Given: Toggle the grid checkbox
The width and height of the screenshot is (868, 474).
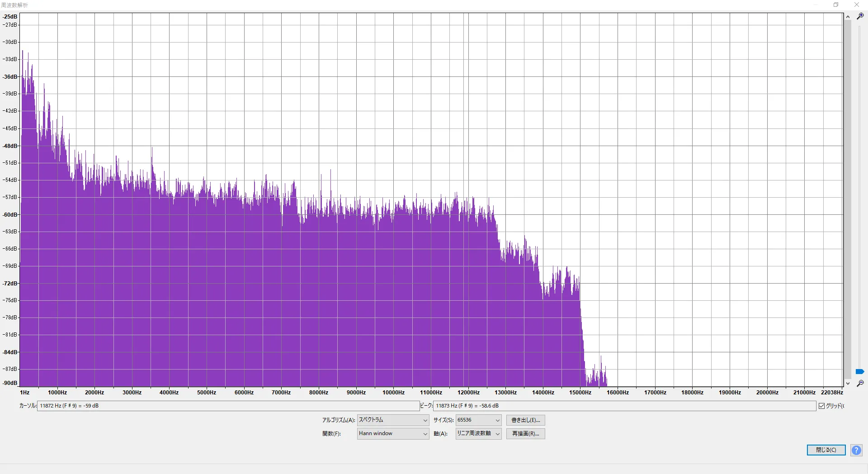Looking at the screenshot, I should coord(821,406).
